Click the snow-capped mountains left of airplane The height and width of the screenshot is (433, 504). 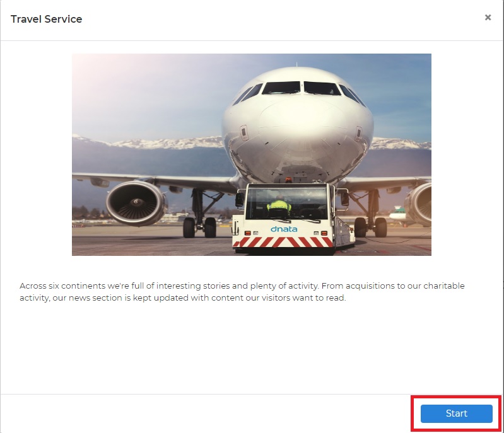click(x=148, y=143)
